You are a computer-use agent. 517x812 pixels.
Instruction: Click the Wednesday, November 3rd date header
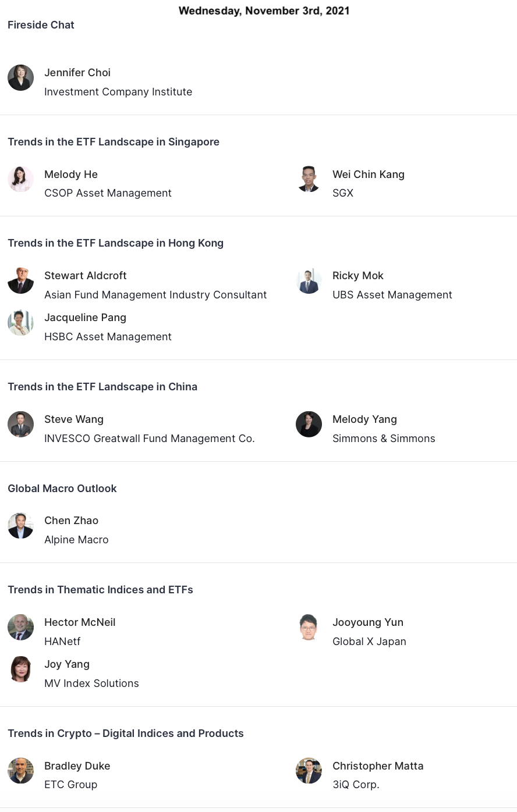point(264,10)
